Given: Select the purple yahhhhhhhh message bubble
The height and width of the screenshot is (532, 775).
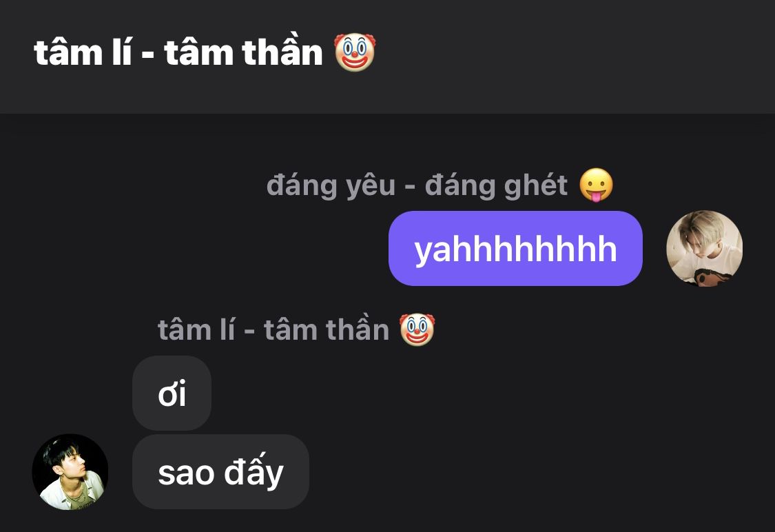Looking at the screenshot, I should (515, 248).
